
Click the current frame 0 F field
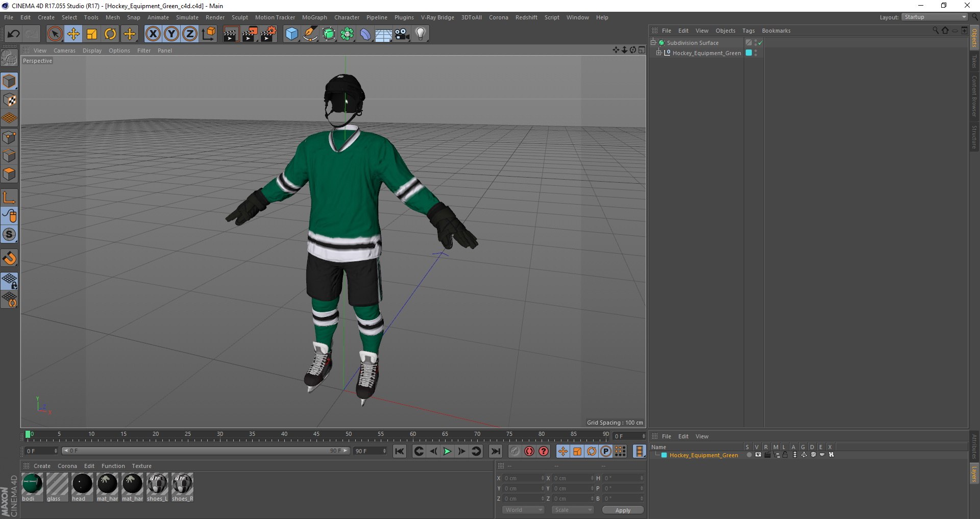click(42, 451)
